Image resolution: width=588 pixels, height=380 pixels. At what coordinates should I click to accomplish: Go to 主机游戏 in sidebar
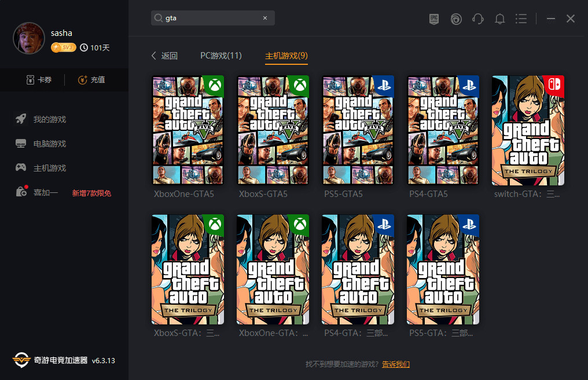[x=41, y=168]
